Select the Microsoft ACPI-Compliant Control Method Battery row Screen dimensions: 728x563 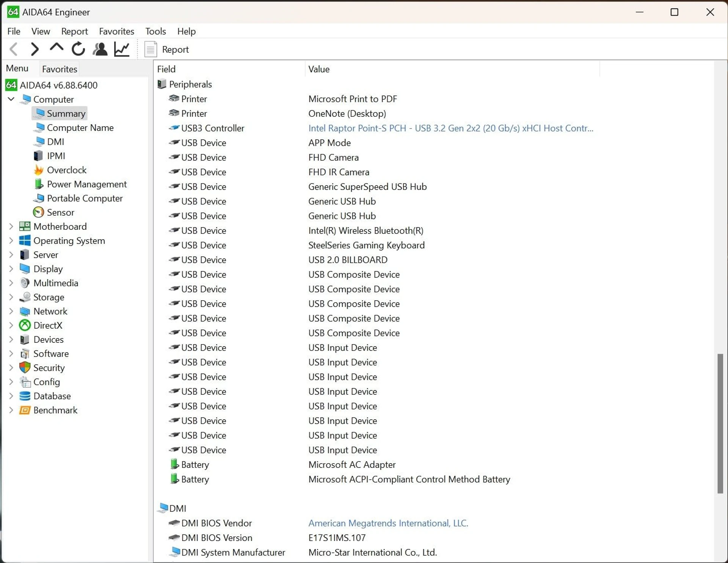[409, 479]
